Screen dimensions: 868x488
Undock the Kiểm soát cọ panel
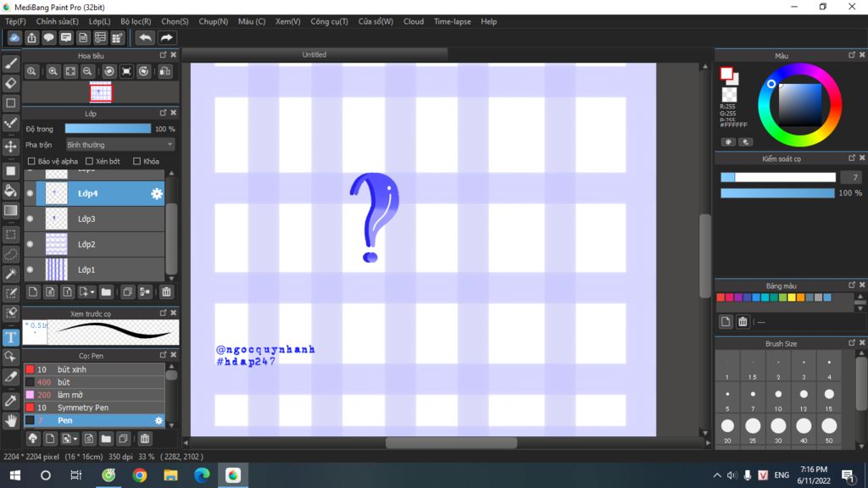tap(851, 158)
